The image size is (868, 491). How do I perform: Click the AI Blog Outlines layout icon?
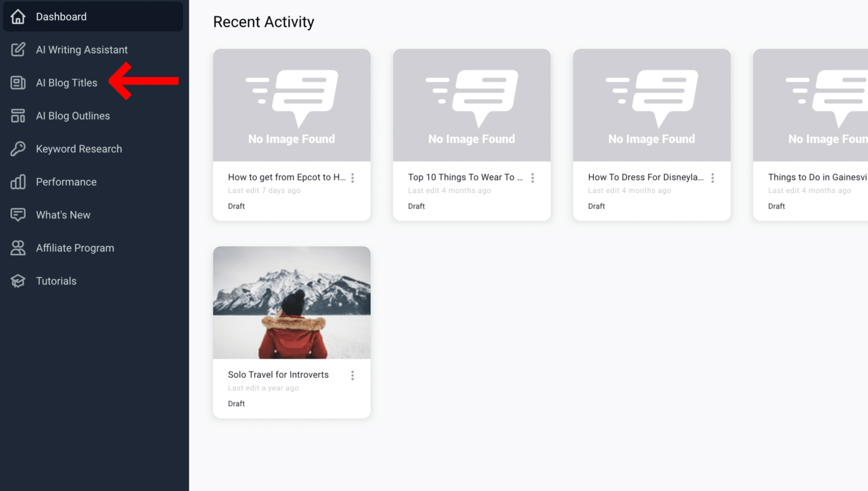click(x=18, y=116)
